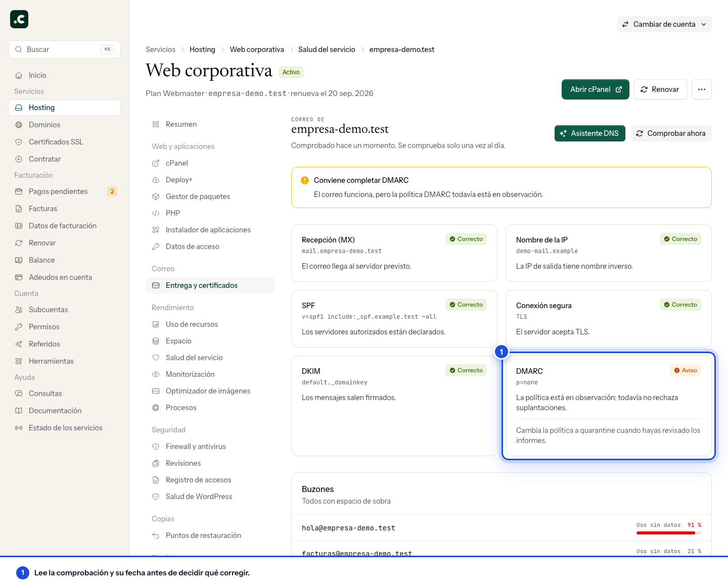Click the green app logo in the sidebar
The width and height of the screenshot is (728, 588).
tap(19, 19)
